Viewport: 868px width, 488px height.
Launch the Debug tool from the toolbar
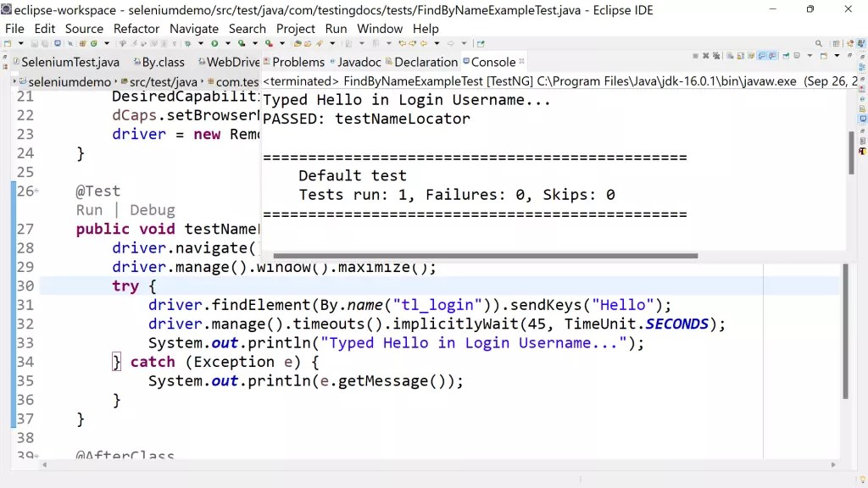click(188, 42)
